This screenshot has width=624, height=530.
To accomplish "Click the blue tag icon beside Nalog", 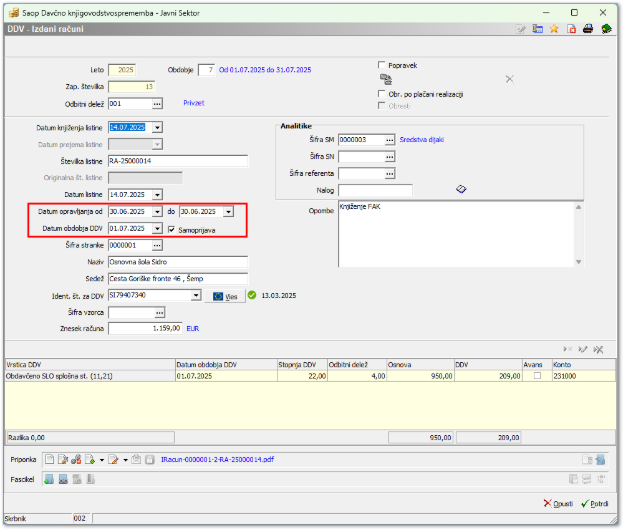I will tap(461, 188).
